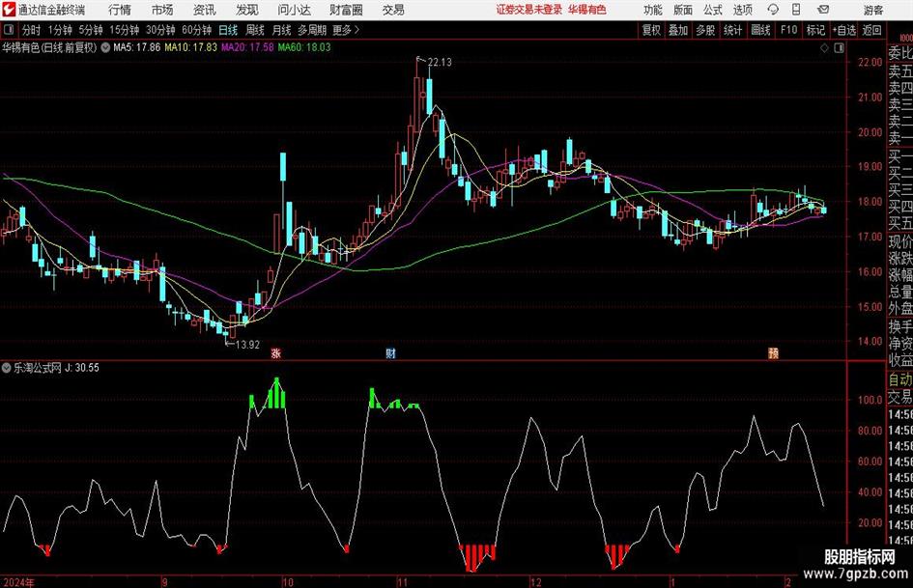Switch to 5分钟 period
Image resolution: width=913 pixels, height=588 pixels.
[91, 30]
